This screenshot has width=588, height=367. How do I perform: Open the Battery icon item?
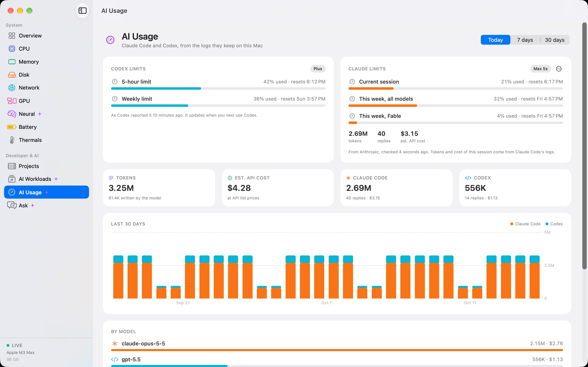click(12, 127)
